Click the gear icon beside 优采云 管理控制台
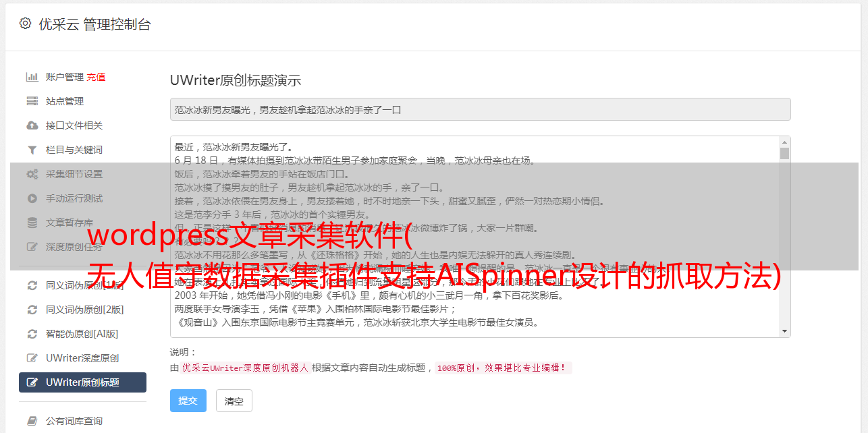 point(25,24)
